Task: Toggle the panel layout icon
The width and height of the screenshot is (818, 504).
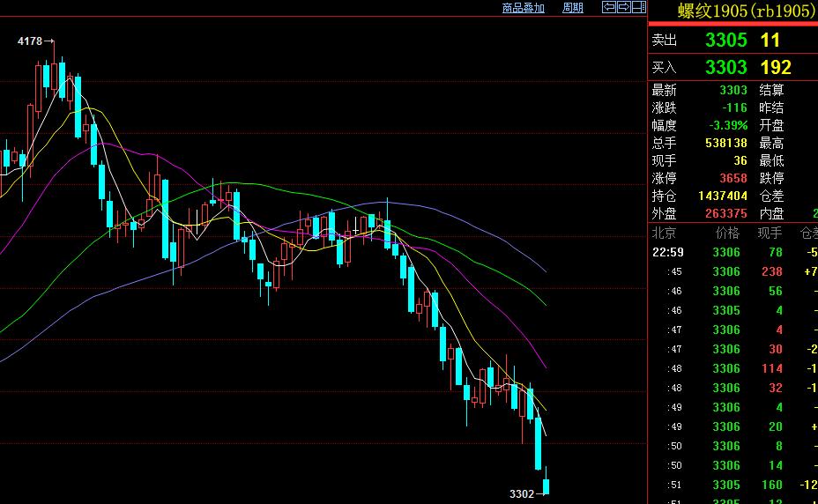Action: (x=639, y=7)
